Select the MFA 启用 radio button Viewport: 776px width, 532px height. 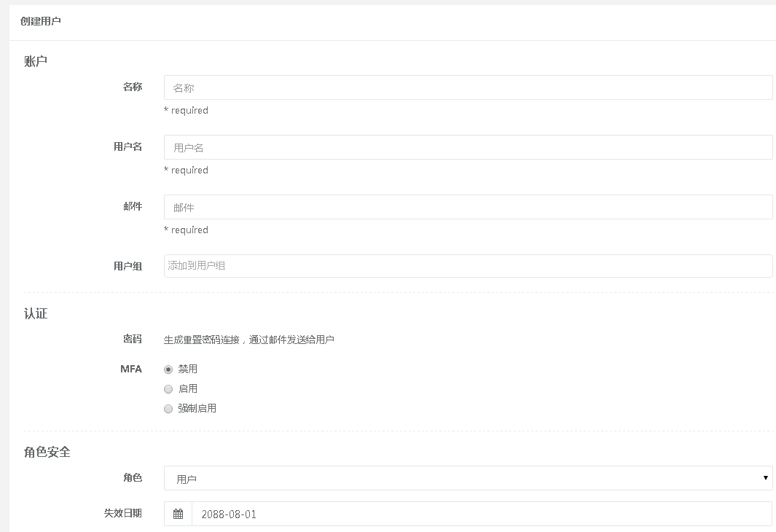click(x=168, y=389)
